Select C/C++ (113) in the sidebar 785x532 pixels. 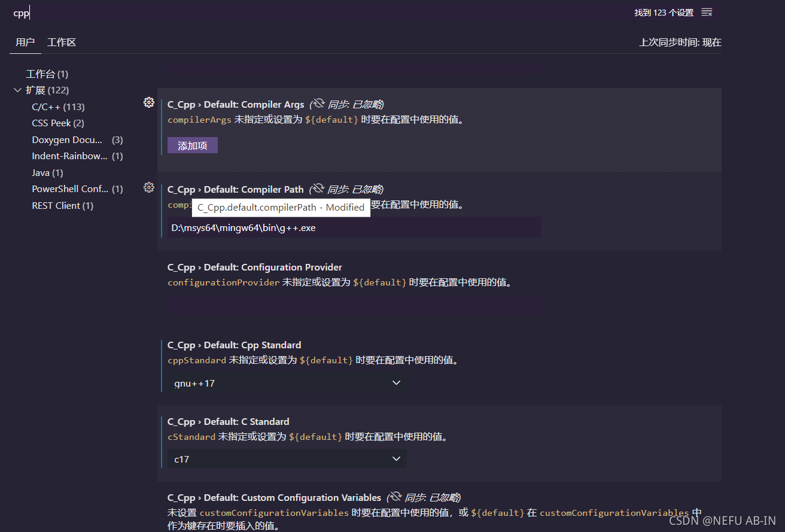pos(57,107)
